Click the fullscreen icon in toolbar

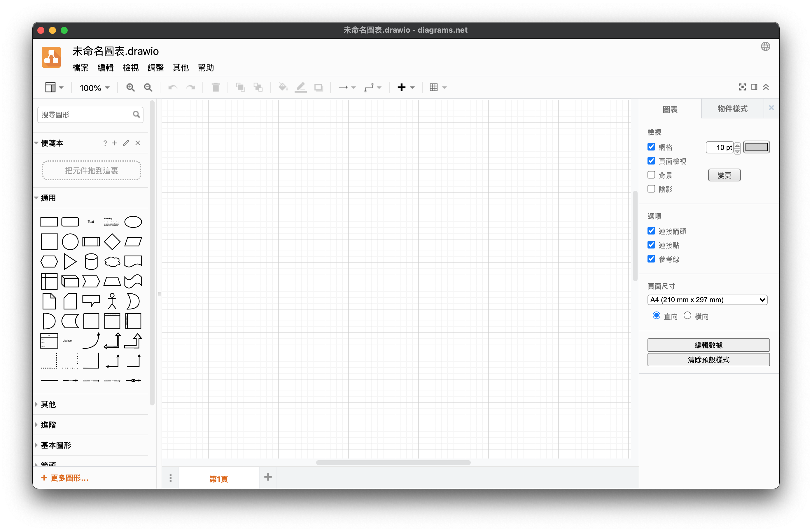pyautogui.click(x=742, y=87)
